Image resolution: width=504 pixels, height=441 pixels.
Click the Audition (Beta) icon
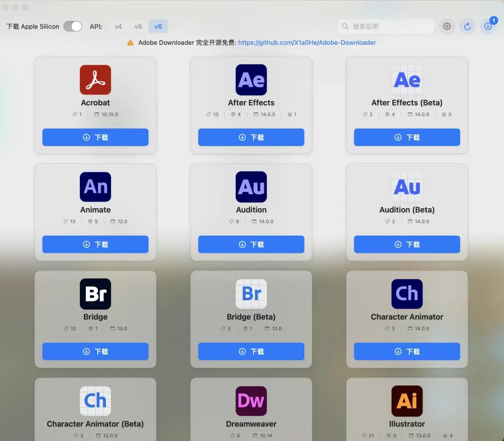coord(407,187)
